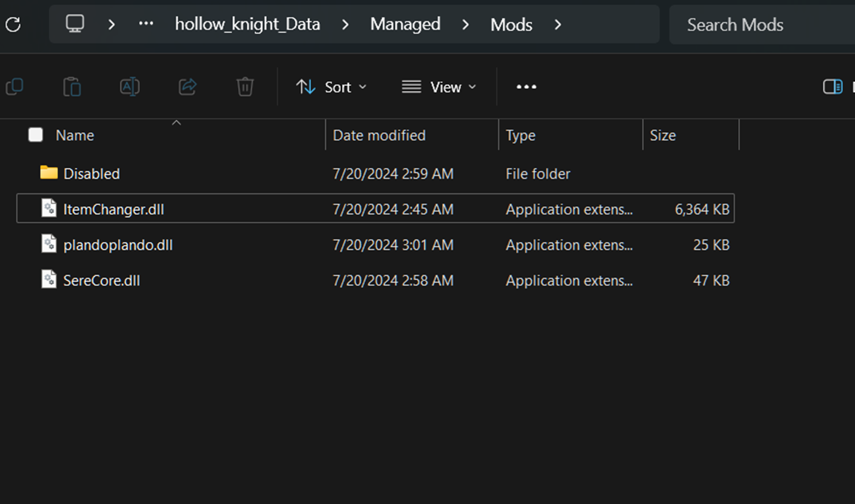Toggle the details pane icon
Screen dimensions: 855x504
click(x=832, y=87)
